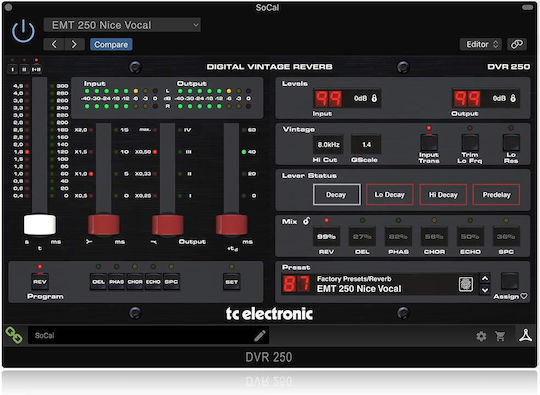Toggle the Trim Lo Frq switch
This screenshot has width=540, height=395.
(470, 142)
